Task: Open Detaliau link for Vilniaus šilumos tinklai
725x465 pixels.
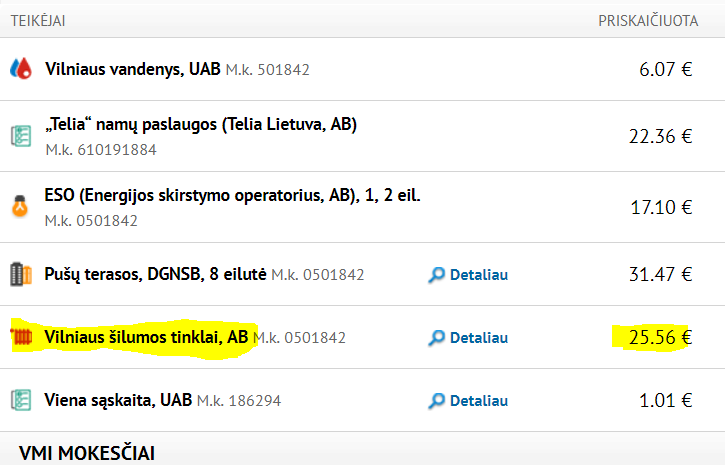Action: (x=479, y=337)
